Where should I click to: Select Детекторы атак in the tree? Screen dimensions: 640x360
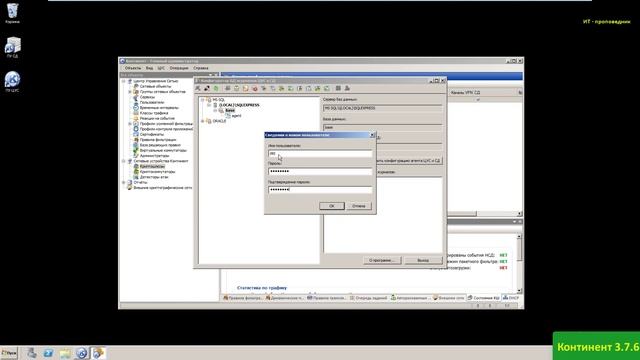click(x=154, y=177)
